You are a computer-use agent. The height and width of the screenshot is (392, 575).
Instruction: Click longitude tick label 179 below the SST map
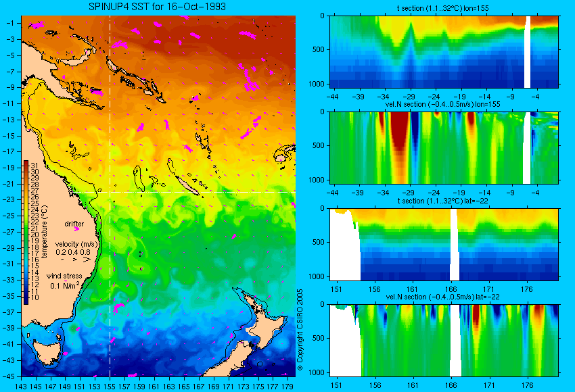(287, 386)
